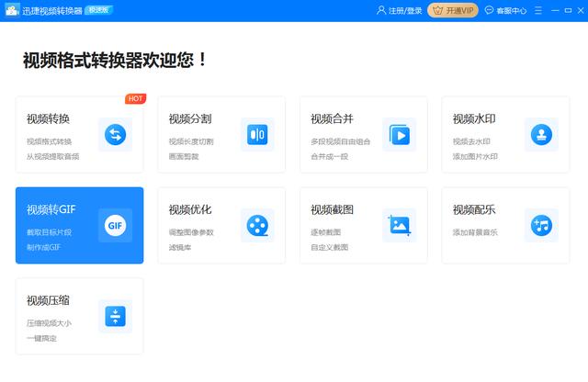The height and width of the screenshot is (382, 588).
Task: Click the video merge (视频合并) play icon
Action: [399, 135]
